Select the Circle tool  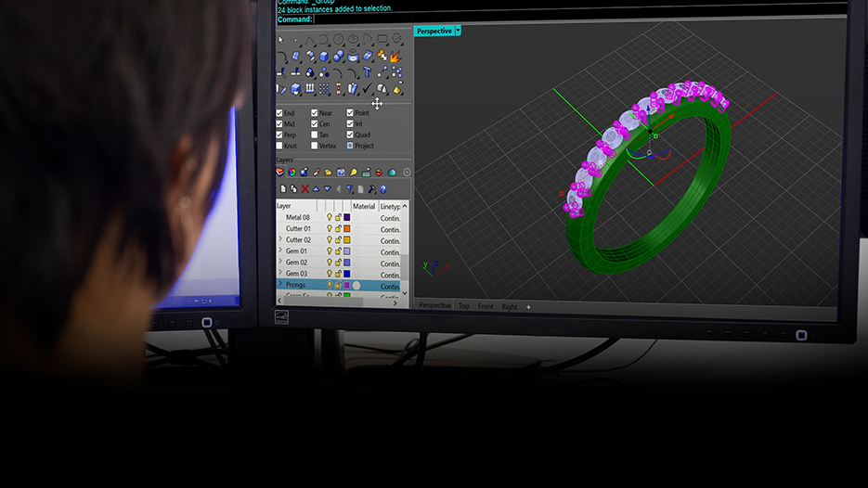pos(338,39)
